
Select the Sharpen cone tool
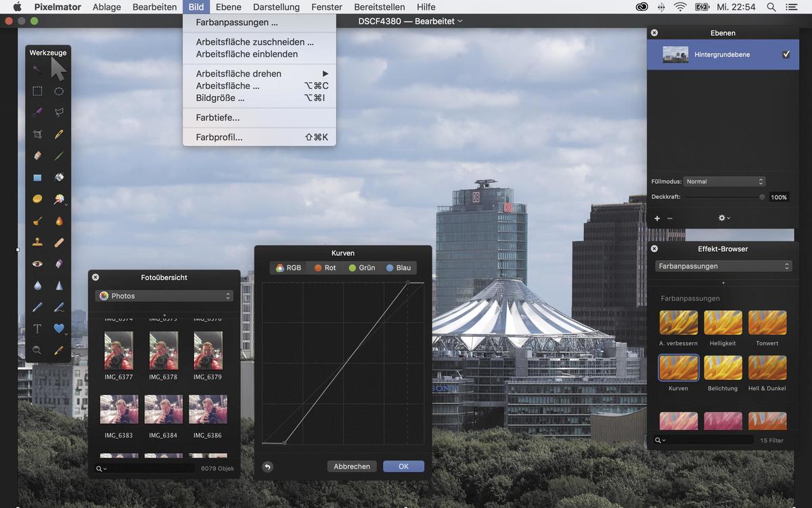tap(59, 285)
